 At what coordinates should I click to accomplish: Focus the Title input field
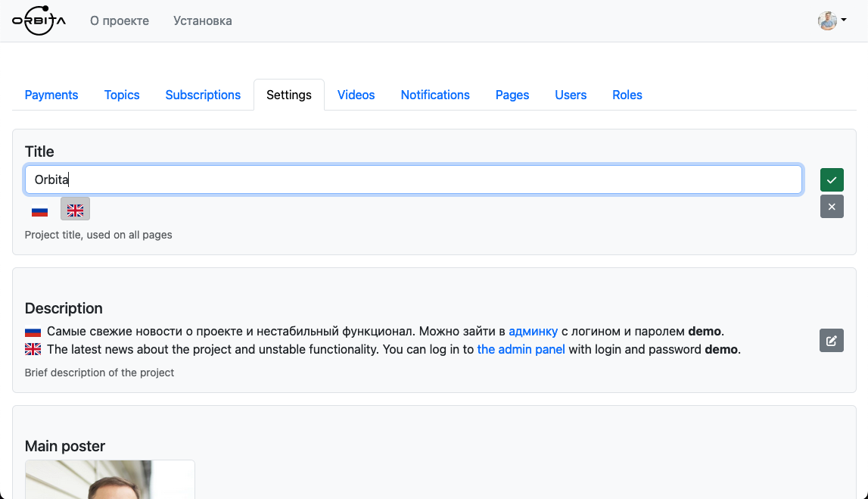click(x=413, y=179)
